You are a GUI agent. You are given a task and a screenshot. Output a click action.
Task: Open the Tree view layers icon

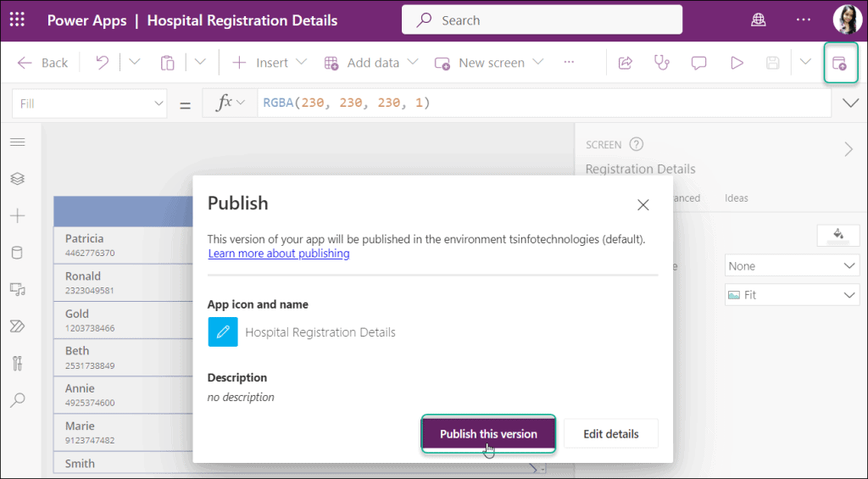18,179
